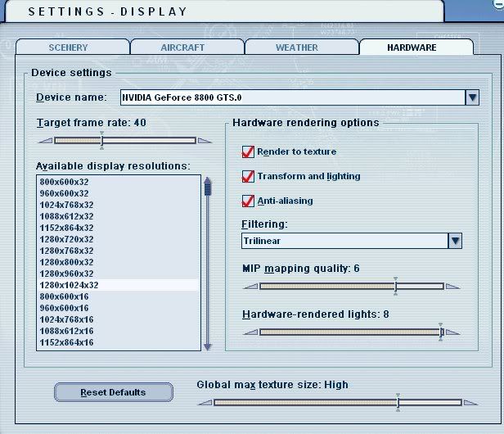Select the Hardware tab
The width and height of the screenshot is (504, 434).
[416, 47]
